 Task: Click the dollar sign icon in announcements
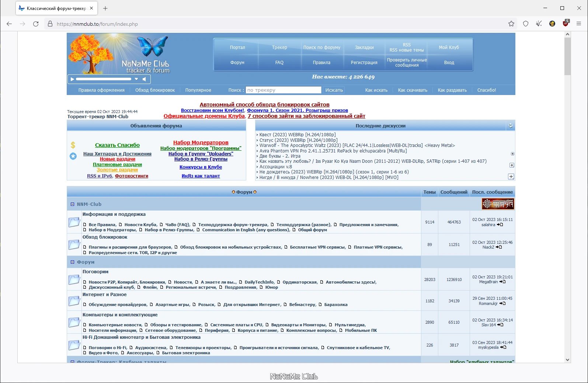coord(73,145)
